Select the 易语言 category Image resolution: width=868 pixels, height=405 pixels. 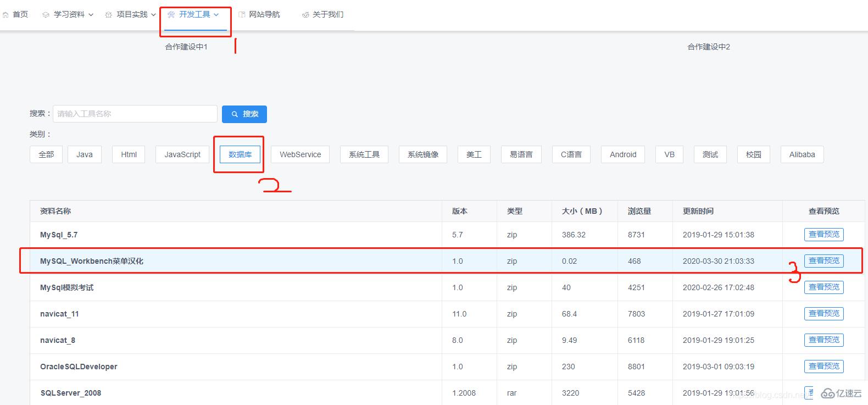coord(521,154)
